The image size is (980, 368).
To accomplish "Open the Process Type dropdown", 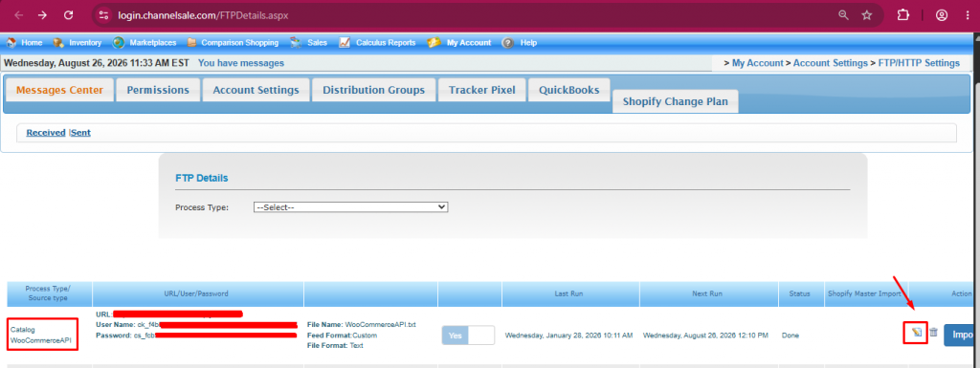I will coord(350,207).
